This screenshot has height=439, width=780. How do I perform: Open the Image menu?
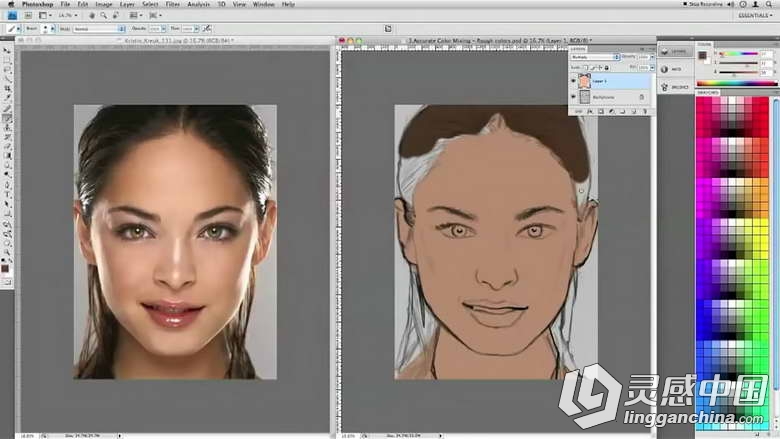[x=103, y=4]
